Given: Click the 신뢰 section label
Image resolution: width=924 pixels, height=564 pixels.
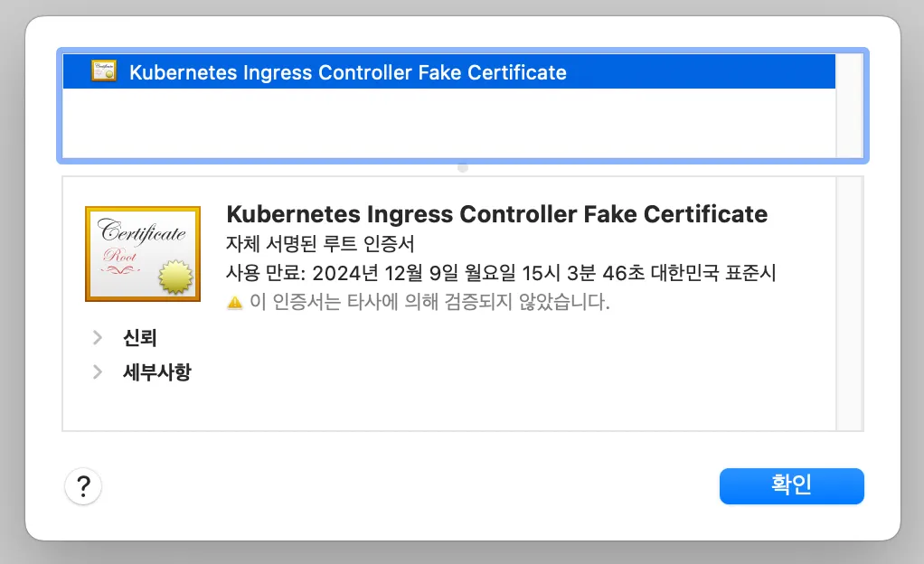Looking at the screenshot, I should pos(140,338).
